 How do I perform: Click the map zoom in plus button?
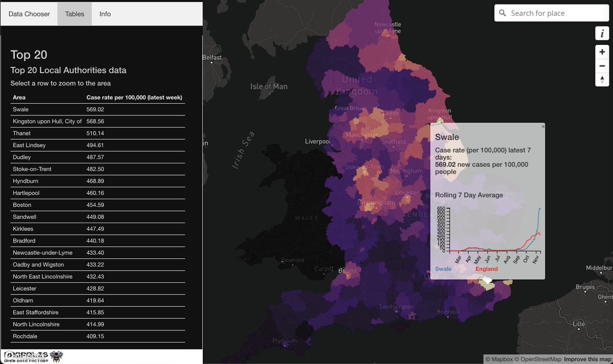602,52
